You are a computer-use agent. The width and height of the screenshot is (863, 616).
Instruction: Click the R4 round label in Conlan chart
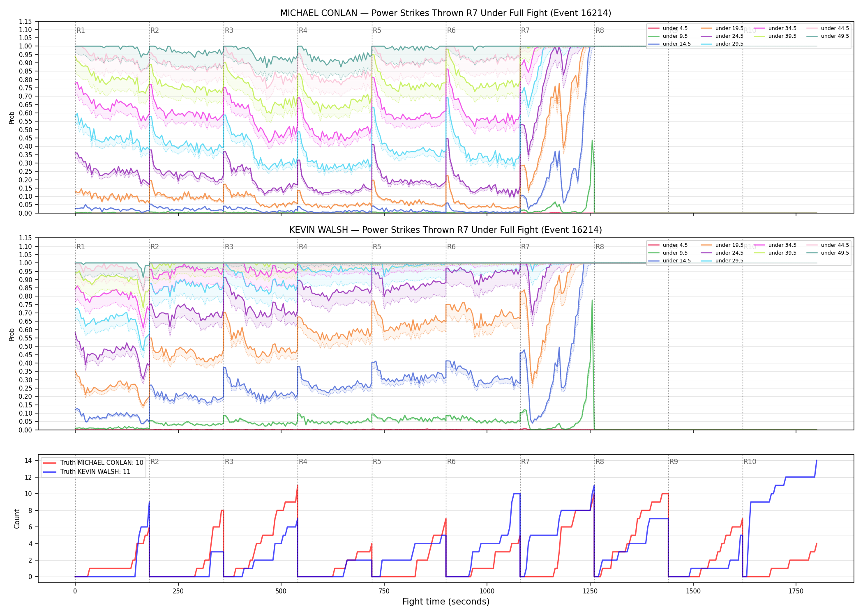point(303,30)
